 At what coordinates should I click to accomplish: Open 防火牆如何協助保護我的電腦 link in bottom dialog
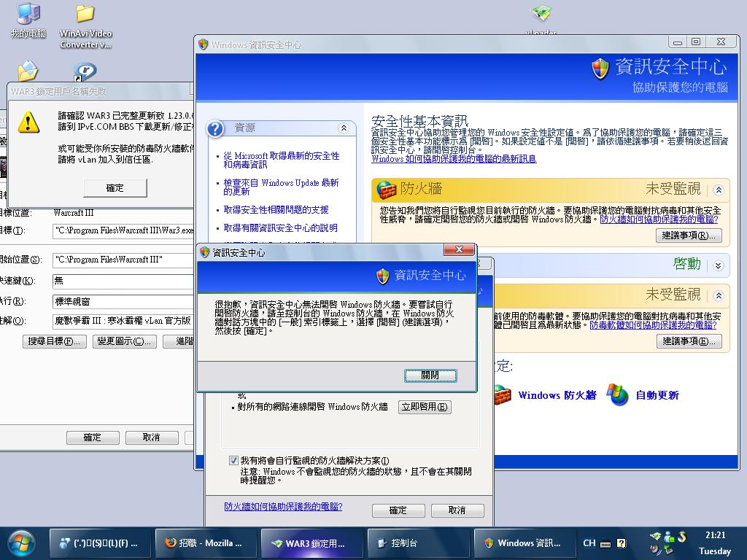283,506
